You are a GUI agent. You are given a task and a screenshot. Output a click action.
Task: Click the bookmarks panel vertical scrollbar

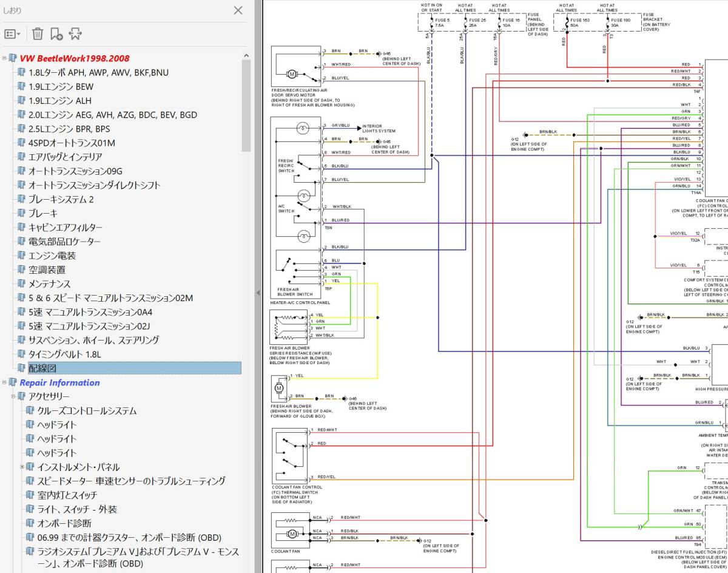(246, 106)
